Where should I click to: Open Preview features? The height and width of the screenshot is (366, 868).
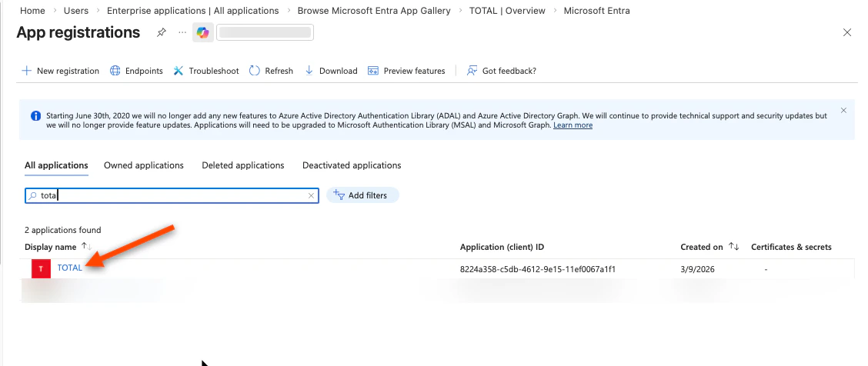(406, 71)
